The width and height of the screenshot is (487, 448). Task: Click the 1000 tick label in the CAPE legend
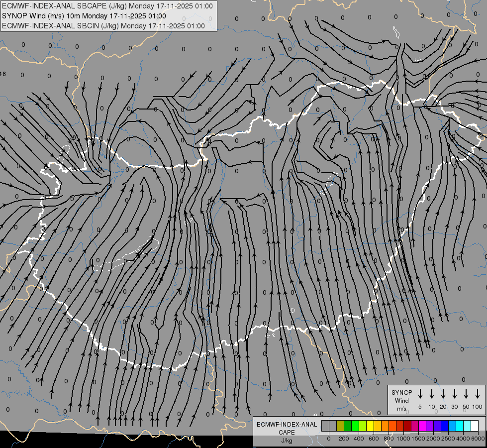(x=403, y=439)
